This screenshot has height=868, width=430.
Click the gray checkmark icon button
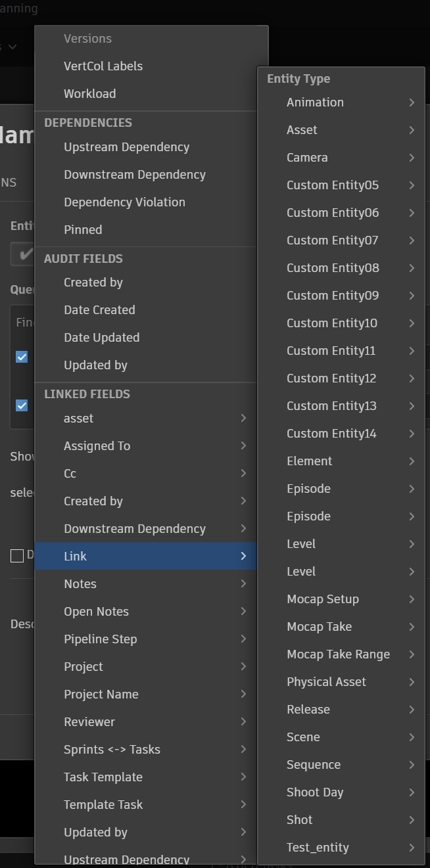pos(24,254)
